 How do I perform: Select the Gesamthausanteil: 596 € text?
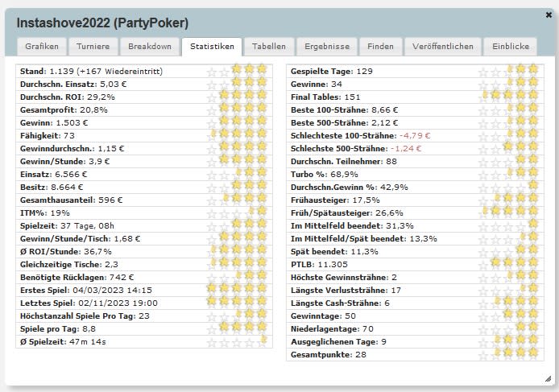pos(72,200)
